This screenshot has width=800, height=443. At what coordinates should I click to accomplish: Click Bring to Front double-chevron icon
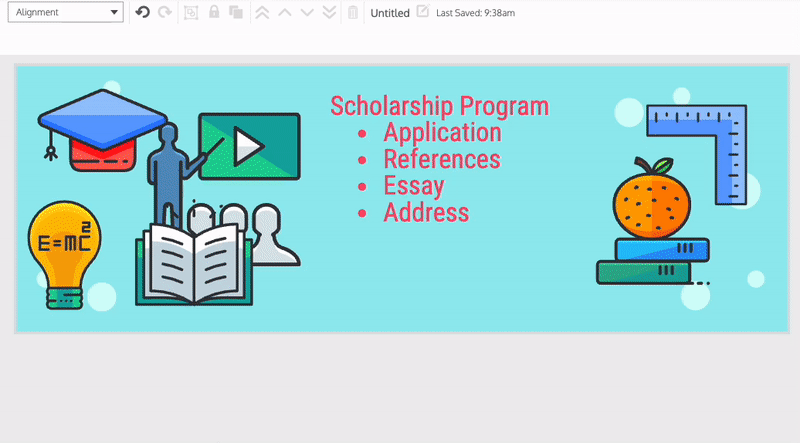[262, 13]
